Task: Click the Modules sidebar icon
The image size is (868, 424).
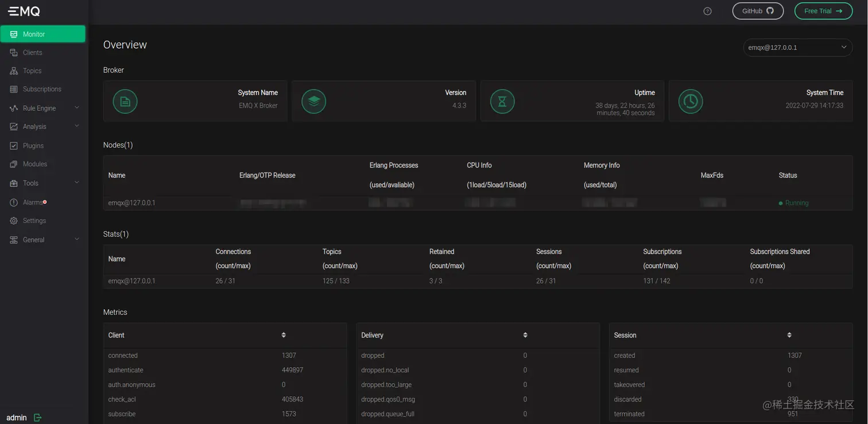Action: (14, 164)
